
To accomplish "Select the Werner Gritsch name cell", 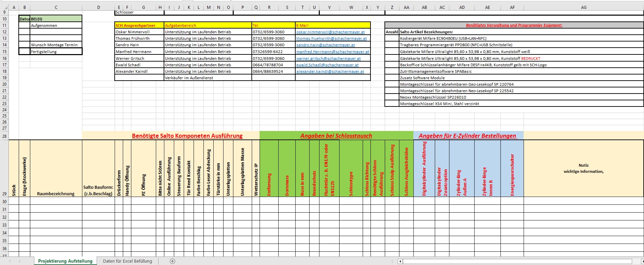I will click(x=139, y=59).
